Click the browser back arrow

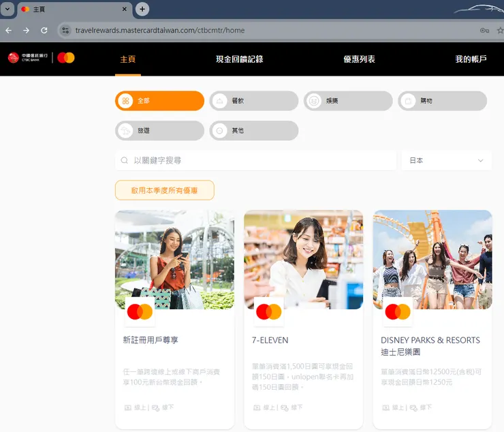pos(9,30)
